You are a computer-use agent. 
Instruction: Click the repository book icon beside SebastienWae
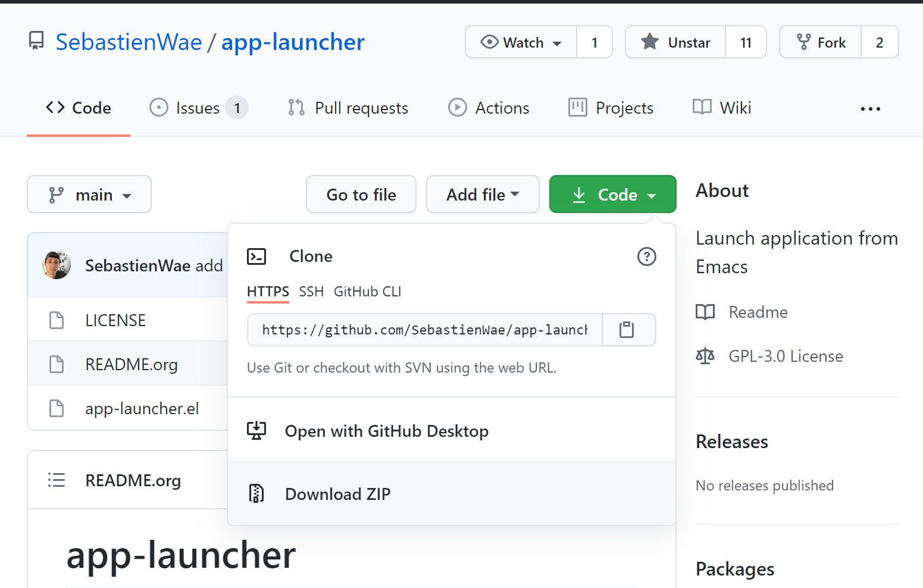pos(36,42)
